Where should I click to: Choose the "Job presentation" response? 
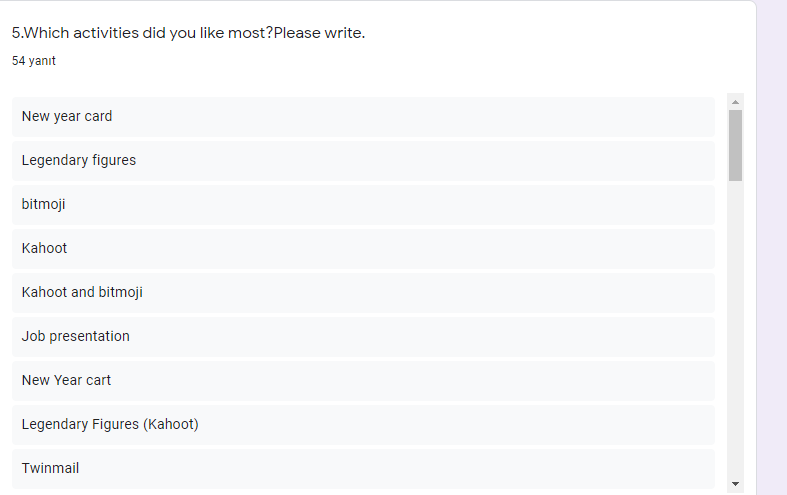(76, 336)
